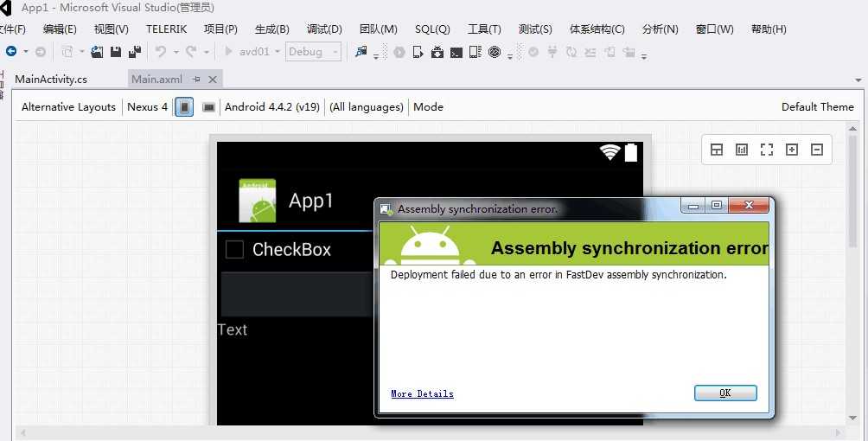Click the round striped Android toolbar icon

tap(495, 52)
